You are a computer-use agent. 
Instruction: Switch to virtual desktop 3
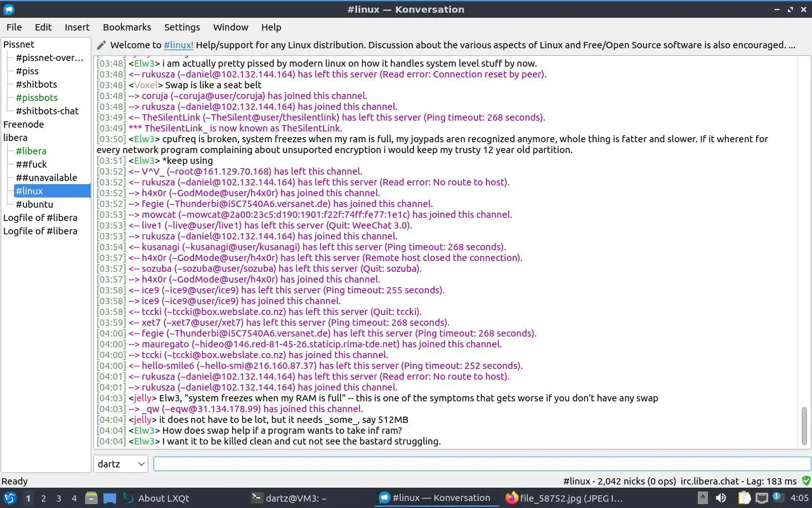point(58,498)
